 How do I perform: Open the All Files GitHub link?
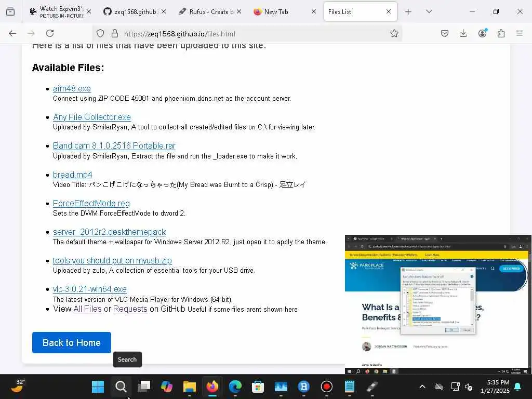click(x=87, y=309)
